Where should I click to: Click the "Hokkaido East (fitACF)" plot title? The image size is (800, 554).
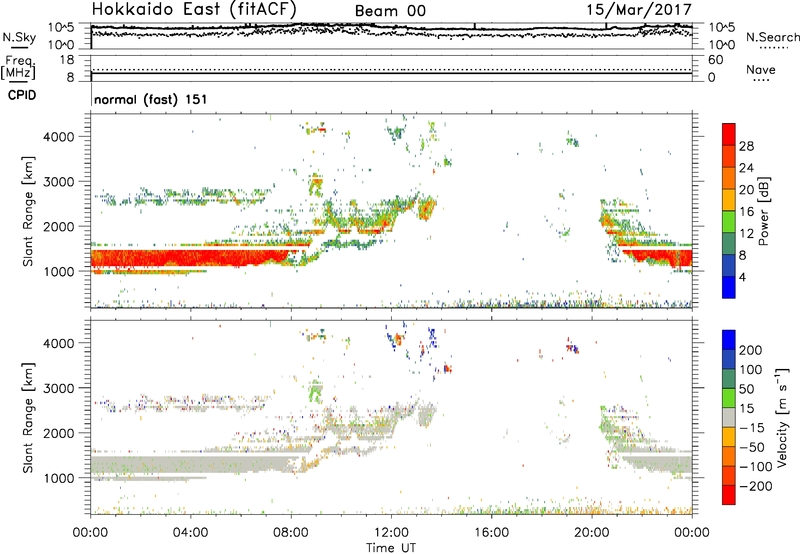pos(194,10)
